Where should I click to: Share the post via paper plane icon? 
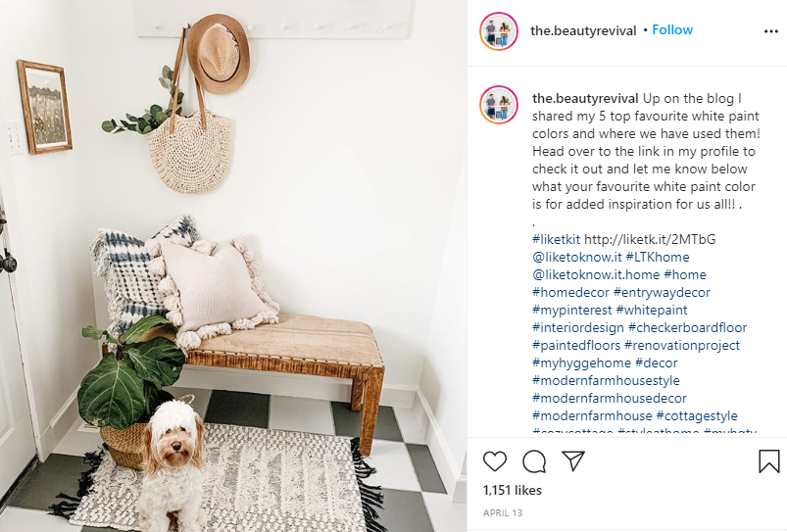(573, 460)
